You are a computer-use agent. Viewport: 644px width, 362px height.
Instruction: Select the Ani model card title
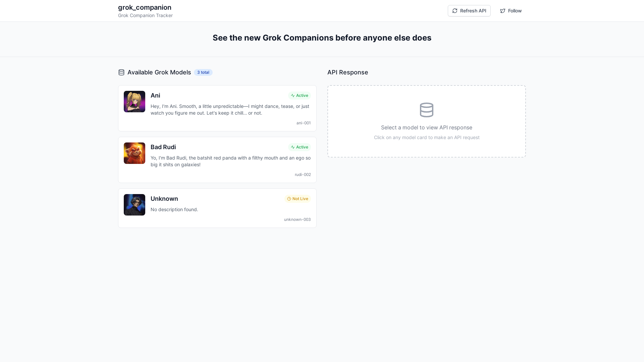pos(155,96)
